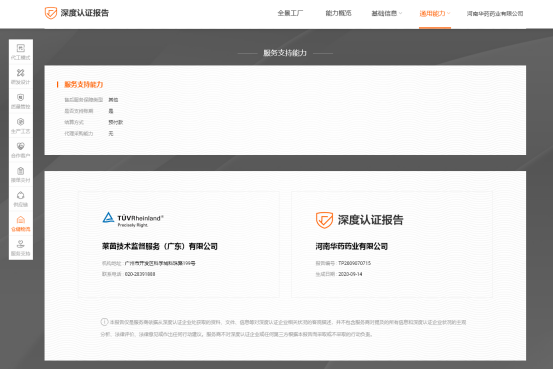Viewport: 553px width, 369px height.
Task: Go to the 研发设计 sidebar section
Action: [20, 77]
